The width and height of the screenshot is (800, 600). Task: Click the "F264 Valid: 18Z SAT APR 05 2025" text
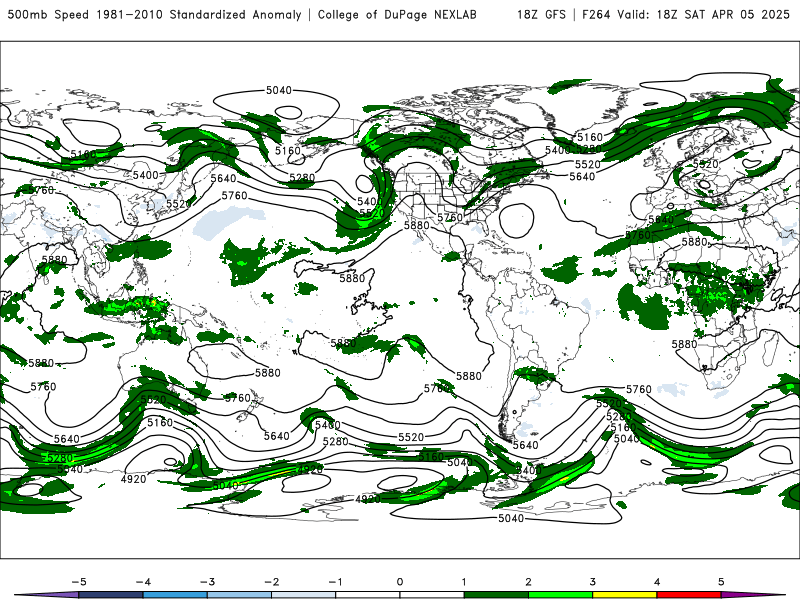pos(686,14)
